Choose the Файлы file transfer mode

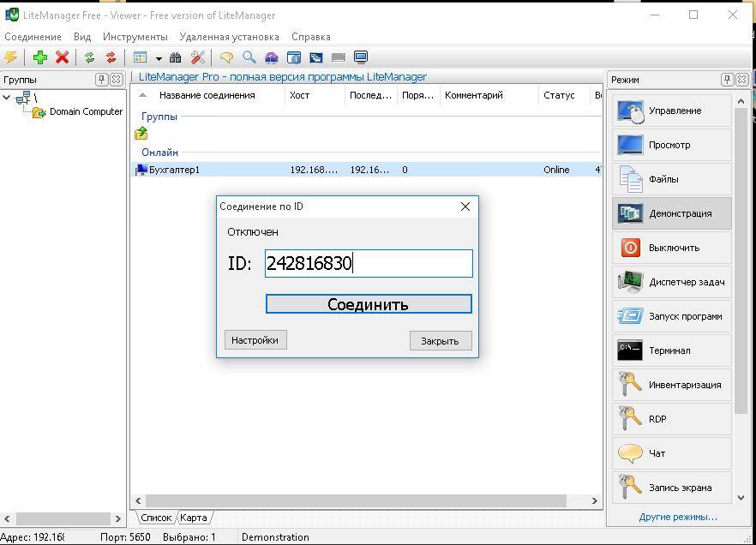pos(672,179)
